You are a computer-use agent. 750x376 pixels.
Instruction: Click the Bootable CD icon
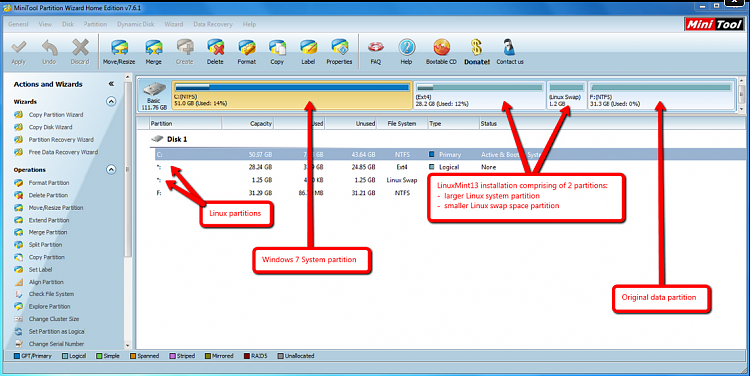click(441, 48)
